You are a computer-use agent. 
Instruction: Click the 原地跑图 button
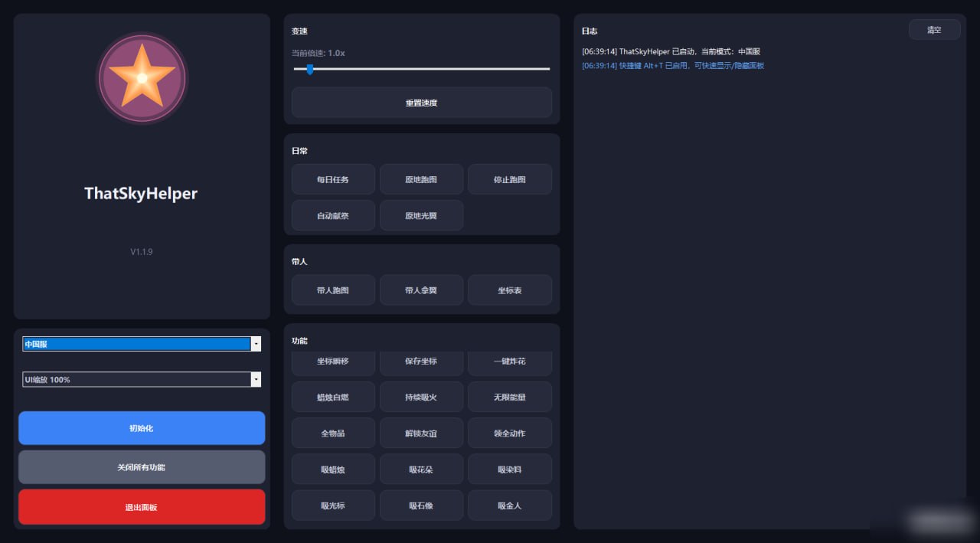[x=421, y=179]
